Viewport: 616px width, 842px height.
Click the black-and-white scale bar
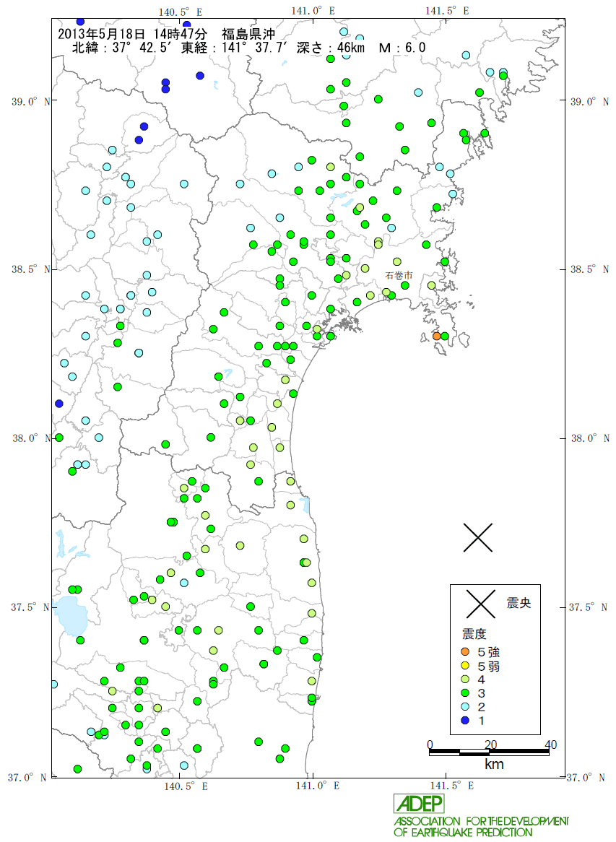489,753
